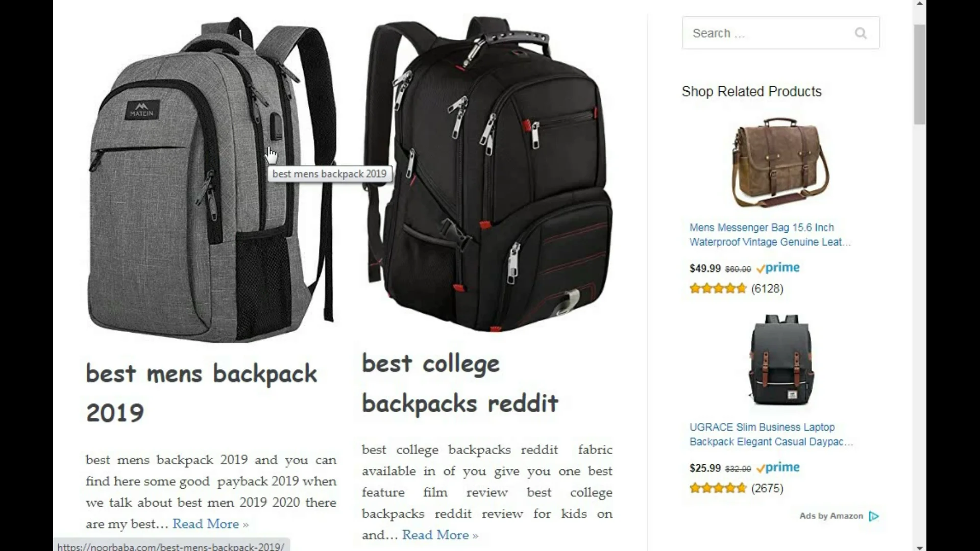This screenshot has height=551, width=980.
Task: Click the star rating with 2675 reviews
Action: pyautogui.click(x=718, y=488)
